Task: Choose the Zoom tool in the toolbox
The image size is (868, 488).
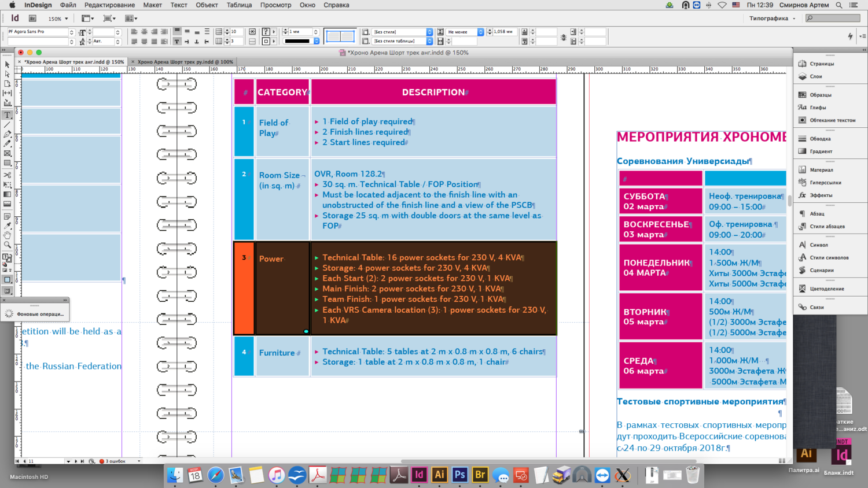Action: (8, 245)
